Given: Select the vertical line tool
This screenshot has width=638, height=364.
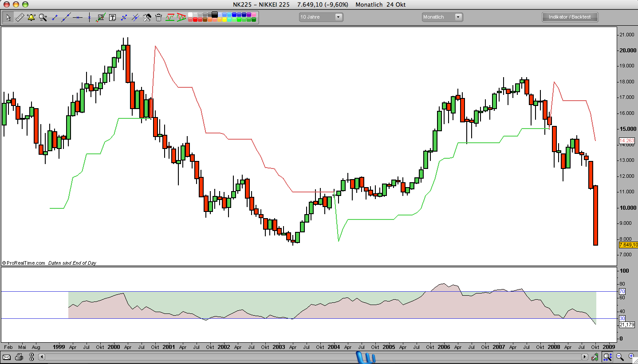Looking at the screenshot, I should (x=89, y=17).
